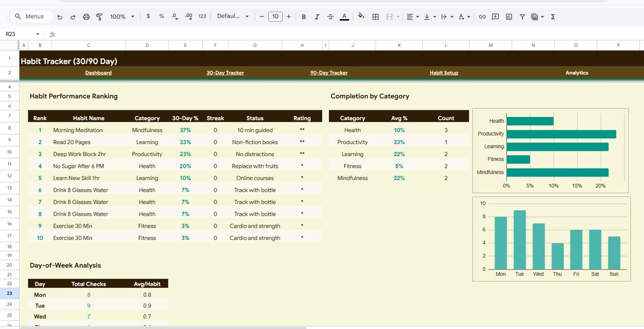This screenshot has width=644, height=329.
Task: Open the font family dropdown
Action: coord(233,17)
